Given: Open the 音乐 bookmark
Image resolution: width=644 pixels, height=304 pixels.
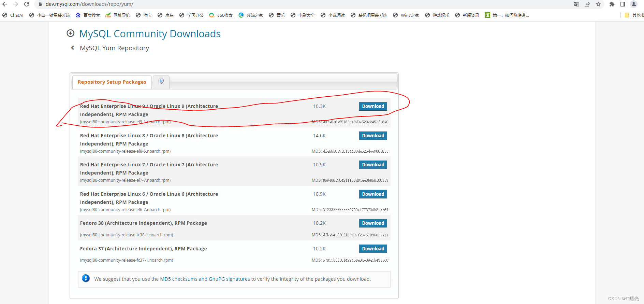Looking at the screenshot, I should tap(277, 15).
